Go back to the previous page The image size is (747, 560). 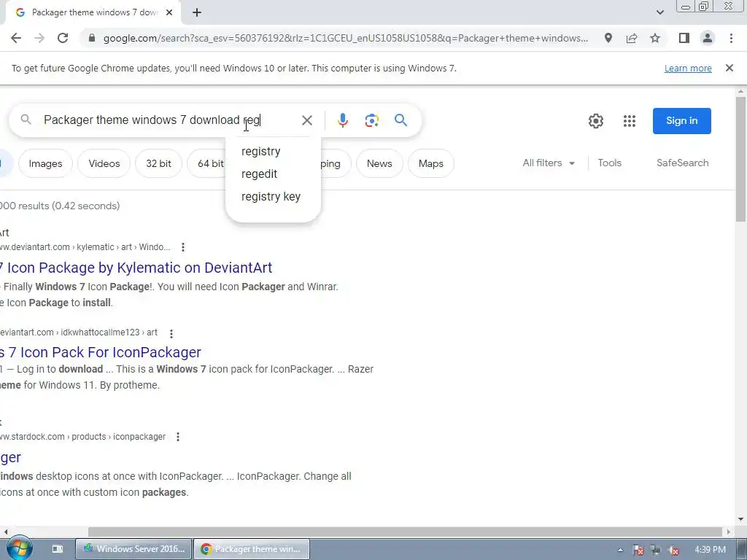point(16,38)
